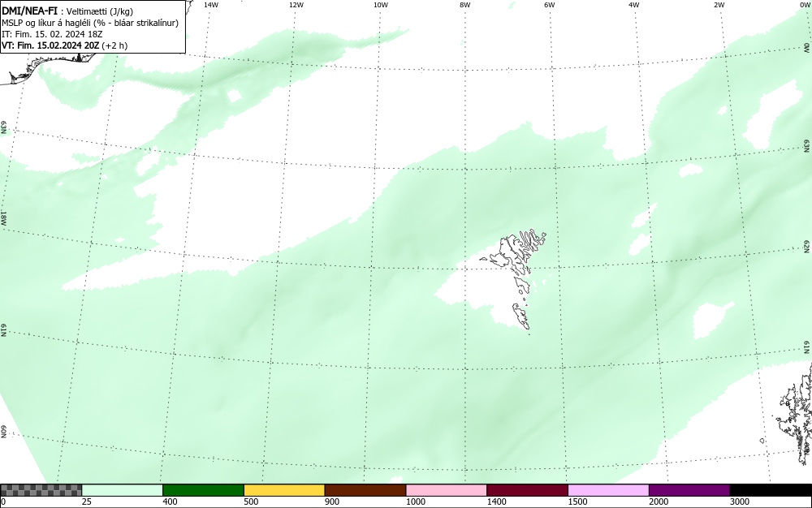Click the legend value 400
This screenshot has height=508, width=812.
[170, 502]
